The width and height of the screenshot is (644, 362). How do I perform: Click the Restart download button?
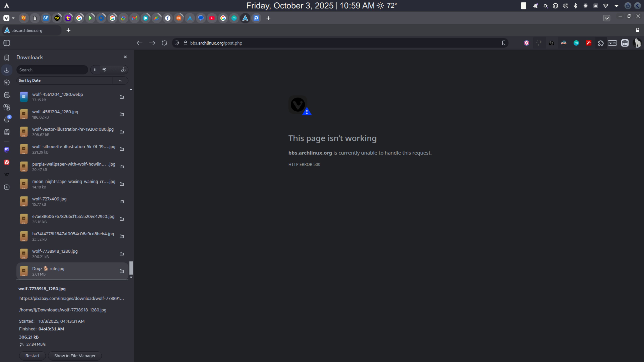pyautogui.click(x=33, y=356)
